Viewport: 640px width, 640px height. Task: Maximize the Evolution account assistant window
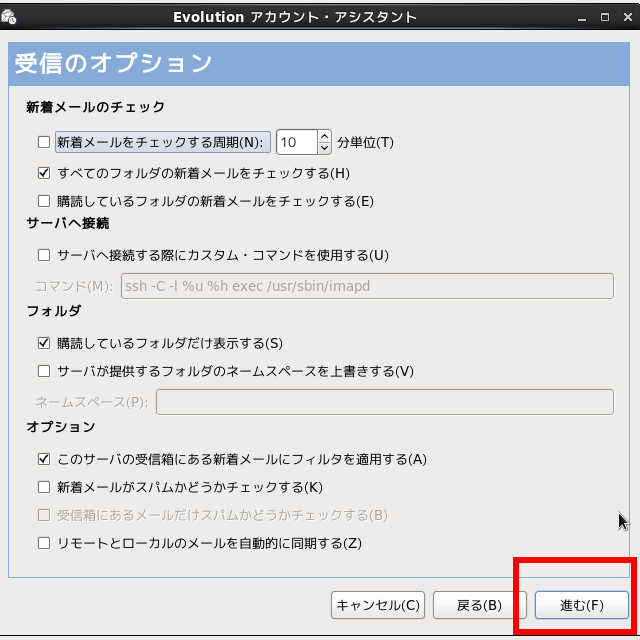[604, 17]
